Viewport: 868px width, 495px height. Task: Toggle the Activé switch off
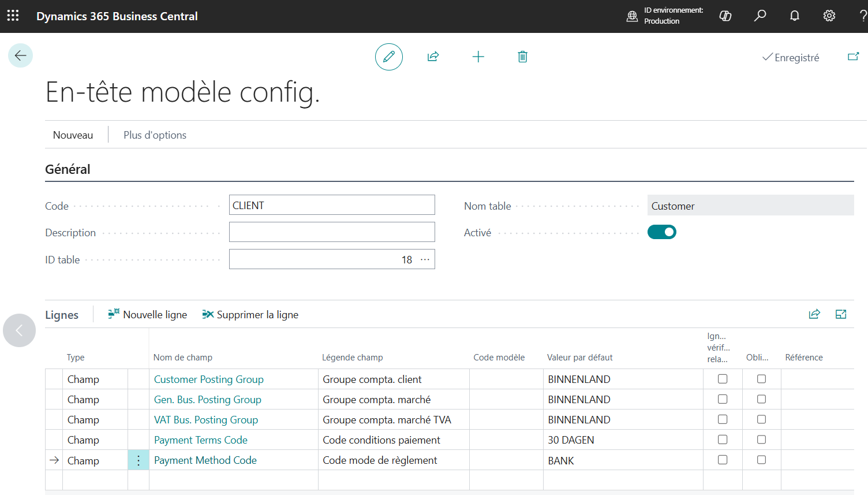tap(662, 232)
